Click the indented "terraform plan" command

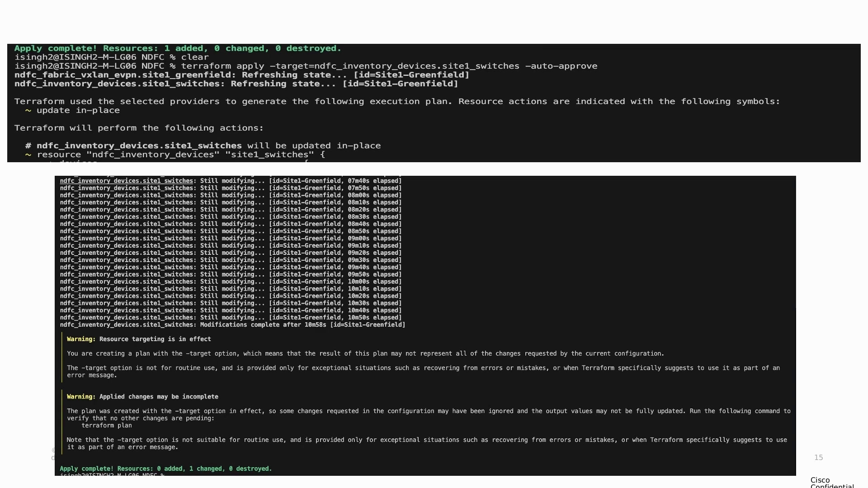pyautogui.click(x=107, y=426)
